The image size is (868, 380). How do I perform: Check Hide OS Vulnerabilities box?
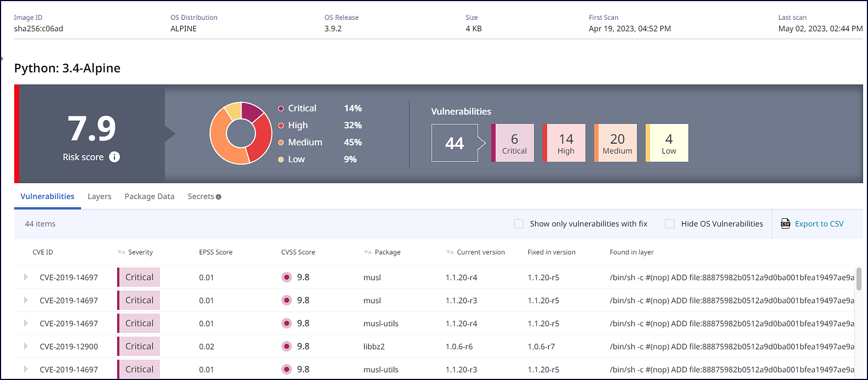pos(670,224)
